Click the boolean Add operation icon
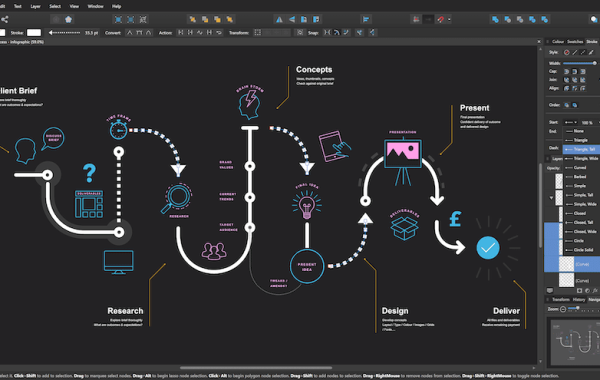This screenshot has height=380, width=600. click(x=495, y=19)
